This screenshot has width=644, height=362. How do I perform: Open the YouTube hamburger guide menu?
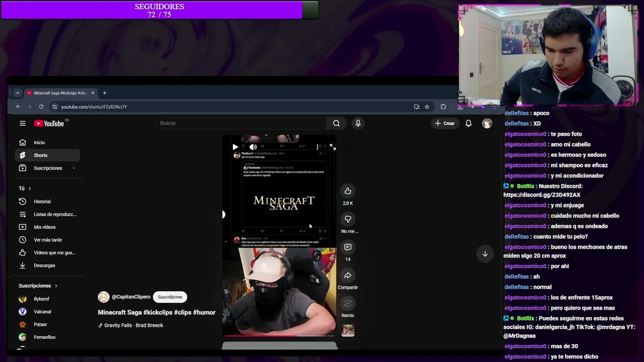coord(22,123)
